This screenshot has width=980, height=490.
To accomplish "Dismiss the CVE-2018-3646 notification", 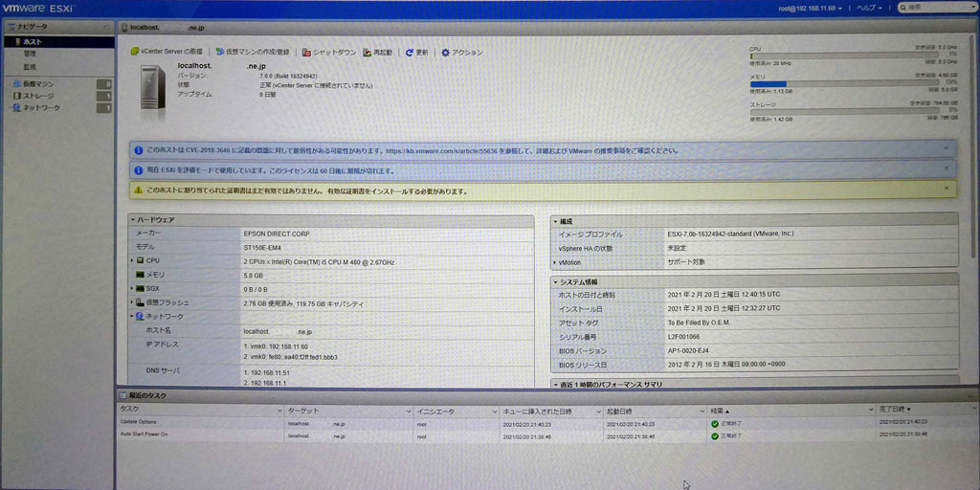I will pyautogui.click(x=947, y=148).
